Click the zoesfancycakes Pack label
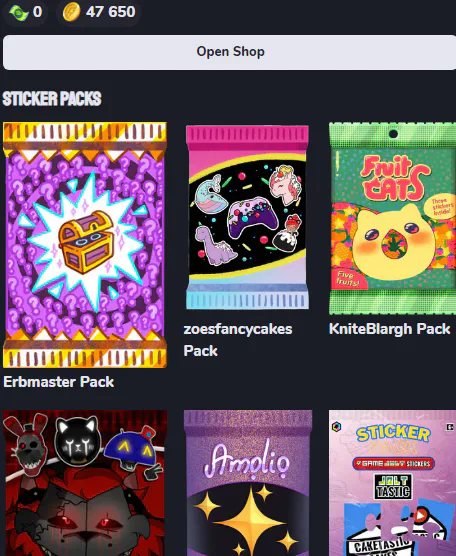Screen dimensions: 456x556 tap(238, 340)
